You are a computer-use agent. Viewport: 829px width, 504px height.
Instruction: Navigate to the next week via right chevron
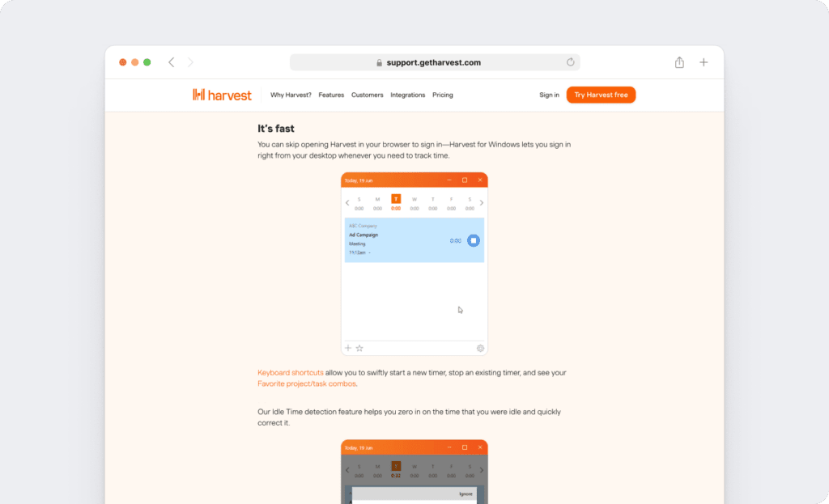481,201
